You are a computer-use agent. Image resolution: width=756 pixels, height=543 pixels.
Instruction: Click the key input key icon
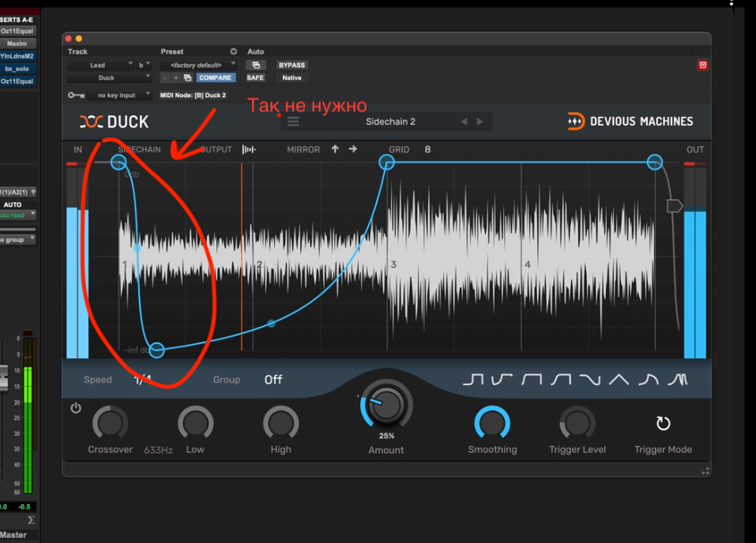click(x=76, y=95)
